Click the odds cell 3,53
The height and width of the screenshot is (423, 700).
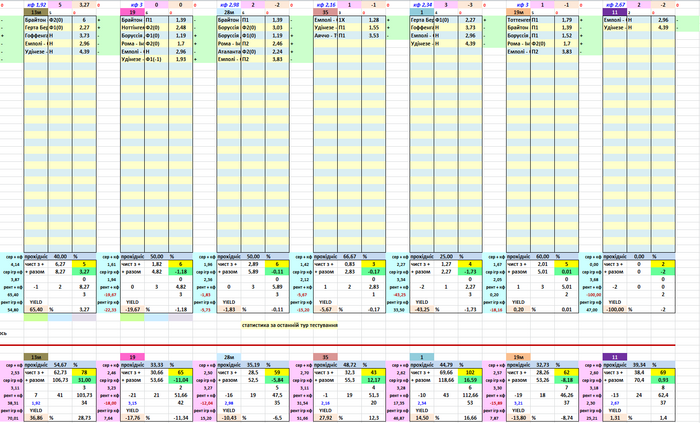[x=374, y=36]
